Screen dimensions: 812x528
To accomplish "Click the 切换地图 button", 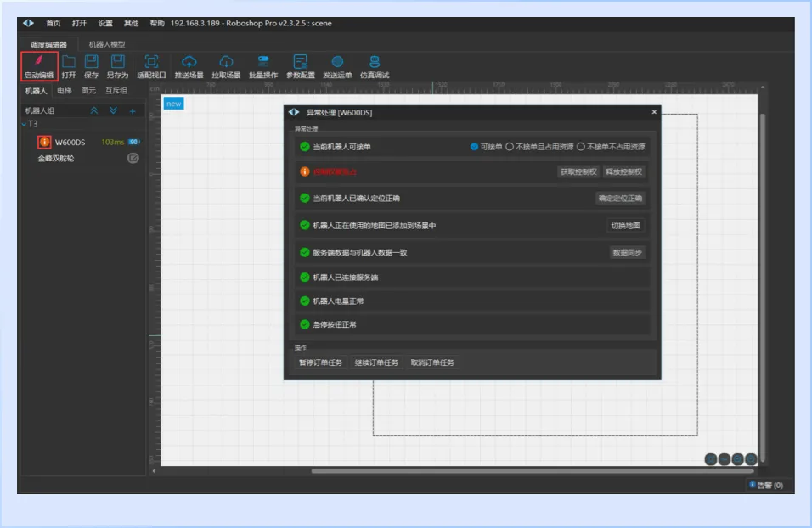I will [x=626, y=226].
